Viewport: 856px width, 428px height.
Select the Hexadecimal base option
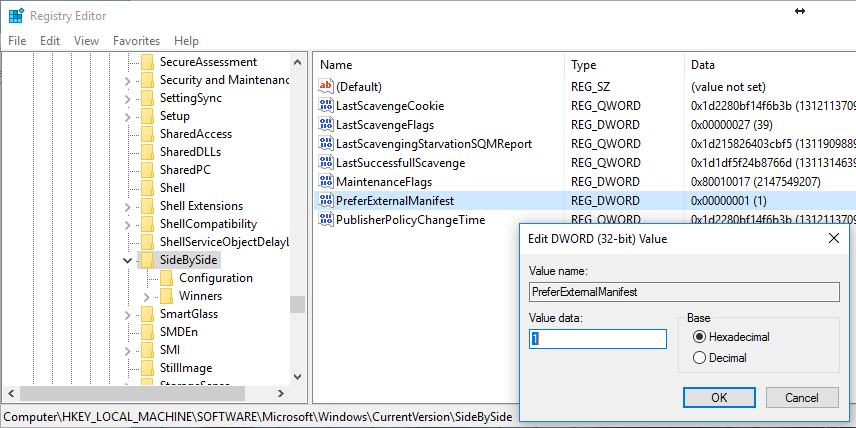[699, 337]
